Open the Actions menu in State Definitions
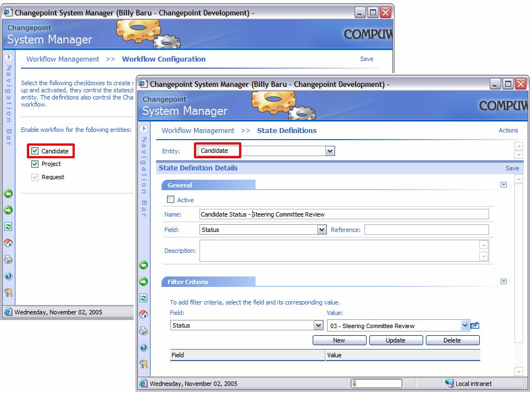This screenshot has height=393, width=532. (x=508, y=130)
